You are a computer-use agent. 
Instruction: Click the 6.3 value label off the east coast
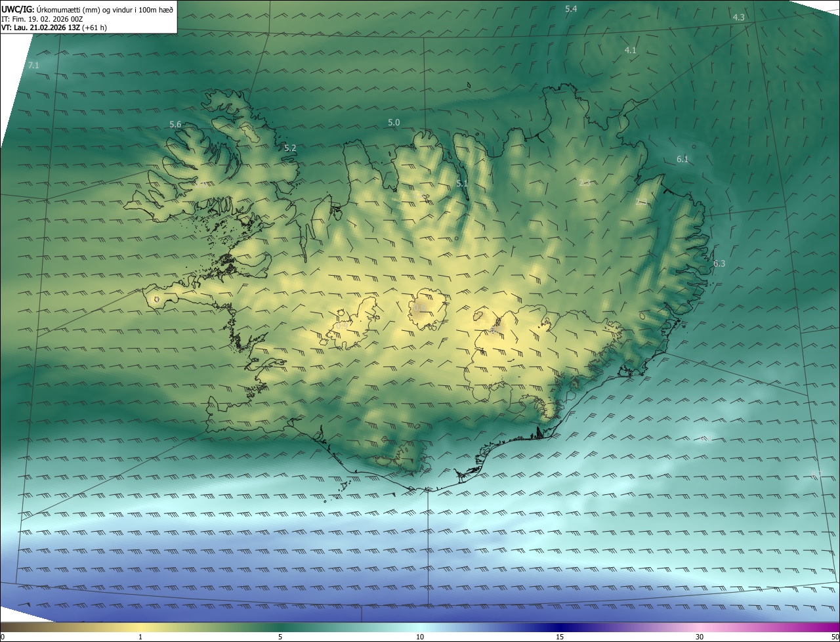click(719, 264)
